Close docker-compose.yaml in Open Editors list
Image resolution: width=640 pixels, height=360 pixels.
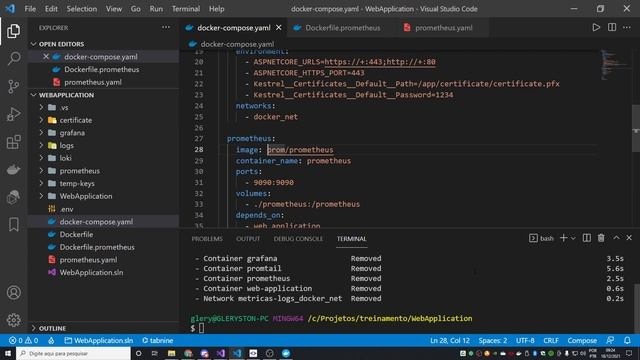point(46,56)
